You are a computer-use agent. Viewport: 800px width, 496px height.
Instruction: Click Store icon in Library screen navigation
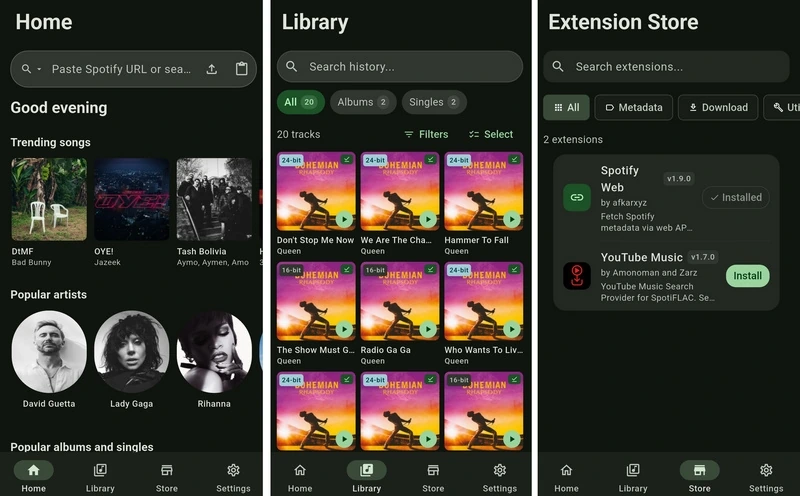tap(433, 470)
